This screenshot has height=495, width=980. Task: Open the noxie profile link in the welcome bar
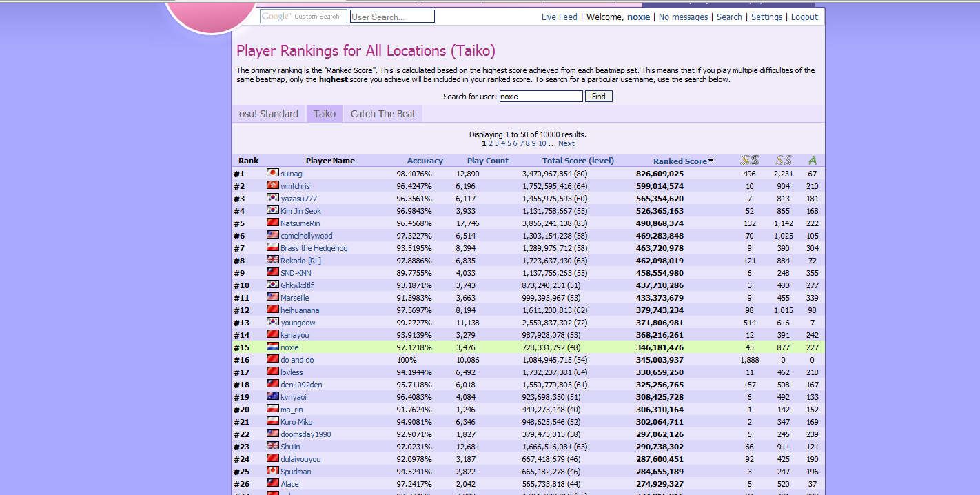[638, 17]
